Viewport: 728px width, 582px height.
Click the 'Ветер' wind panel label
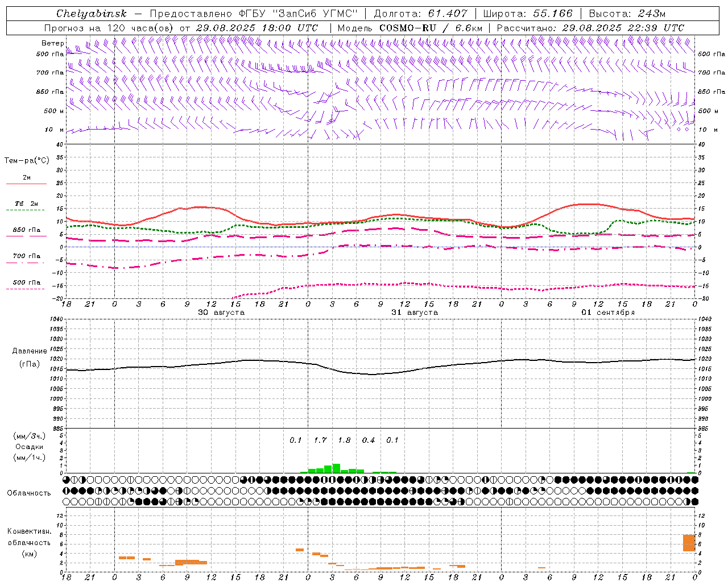[x=53, y=43]
